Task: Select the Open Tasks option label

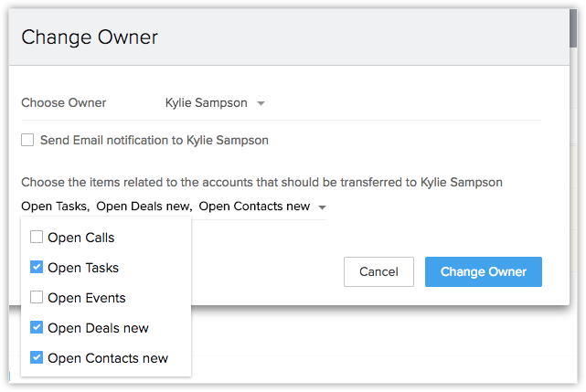Action: pyautogui.click(x=83, y=268)
